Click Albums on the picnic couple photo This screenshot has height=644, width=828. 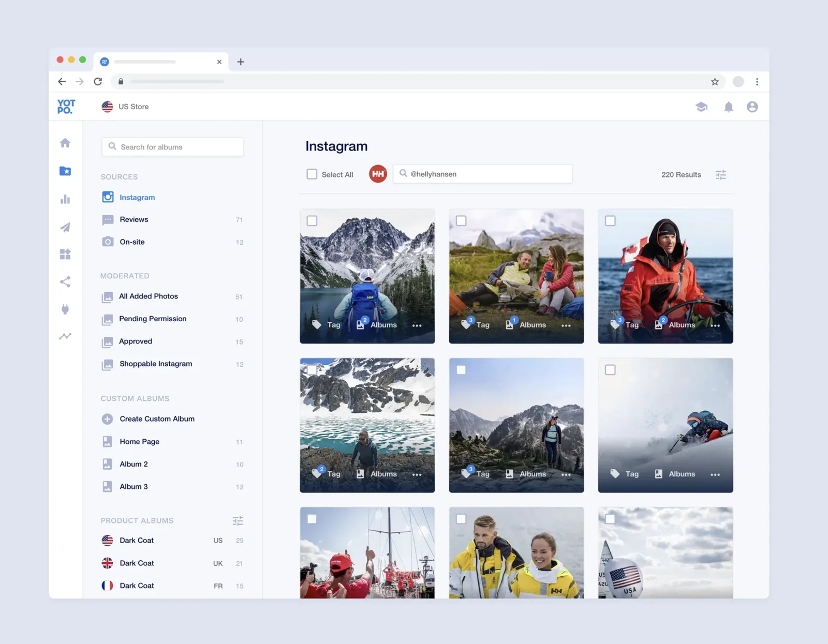pyautogui.click(x=526, y=325)
